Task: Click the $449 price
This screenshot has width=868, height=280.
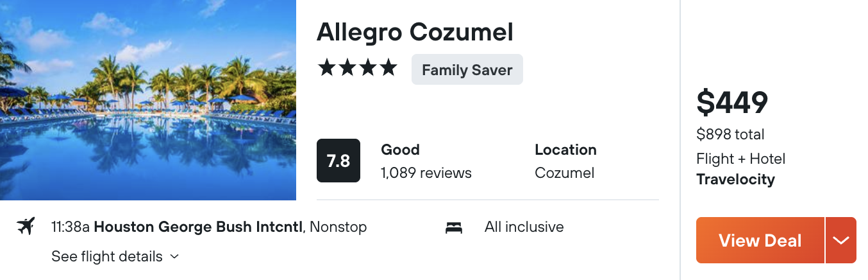Action: point(732,103)
